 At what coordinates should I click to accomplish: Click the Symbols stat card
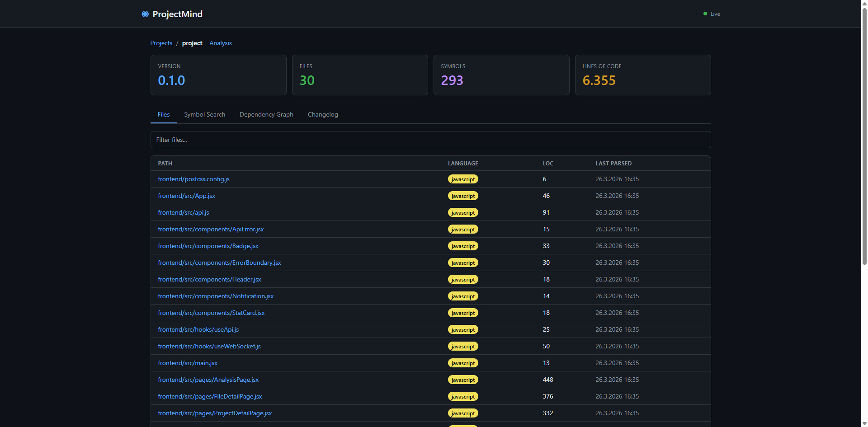pos(501,75)
